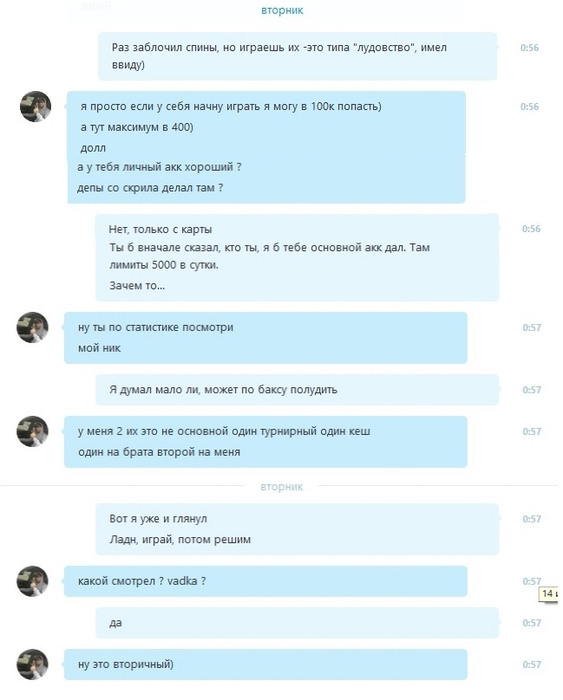Image resolution: width=563 pixels, height=700 pixels.
Task: Click avatar beside 'ну это вторичный)' message
Action: tap(32, 665)
